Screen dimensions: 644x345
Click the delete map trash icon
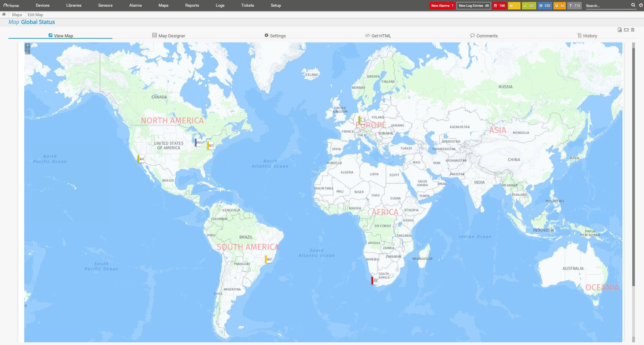[633, 30]
